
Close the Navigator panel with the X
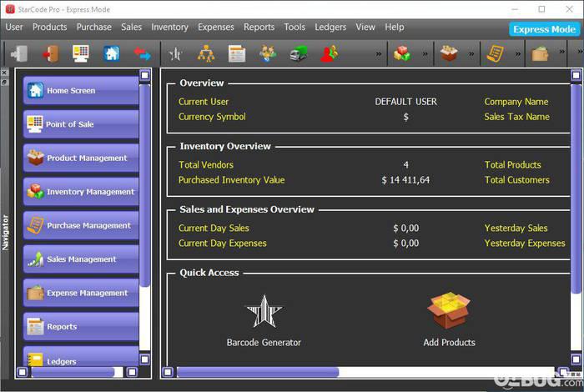[x=4, y=73]
